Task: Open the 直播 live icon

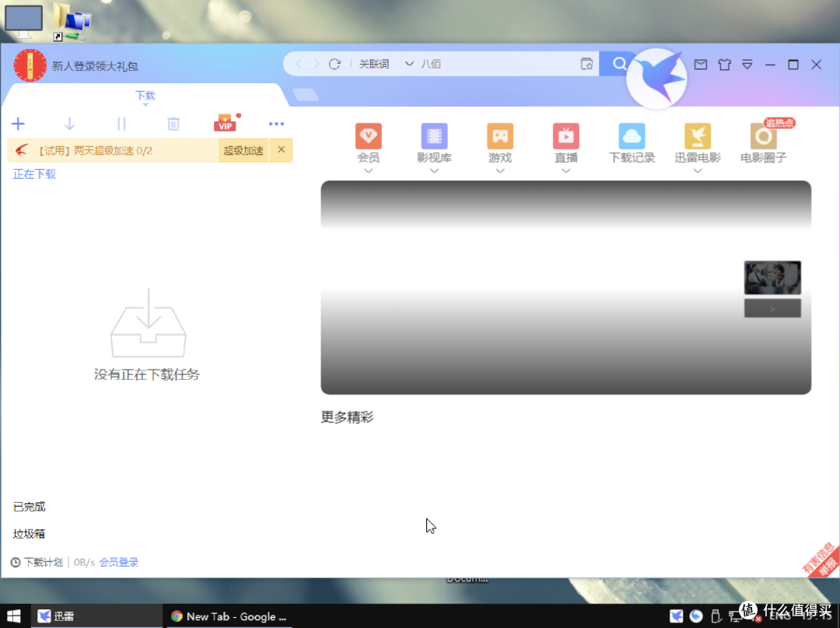Action: pos(566,136)
